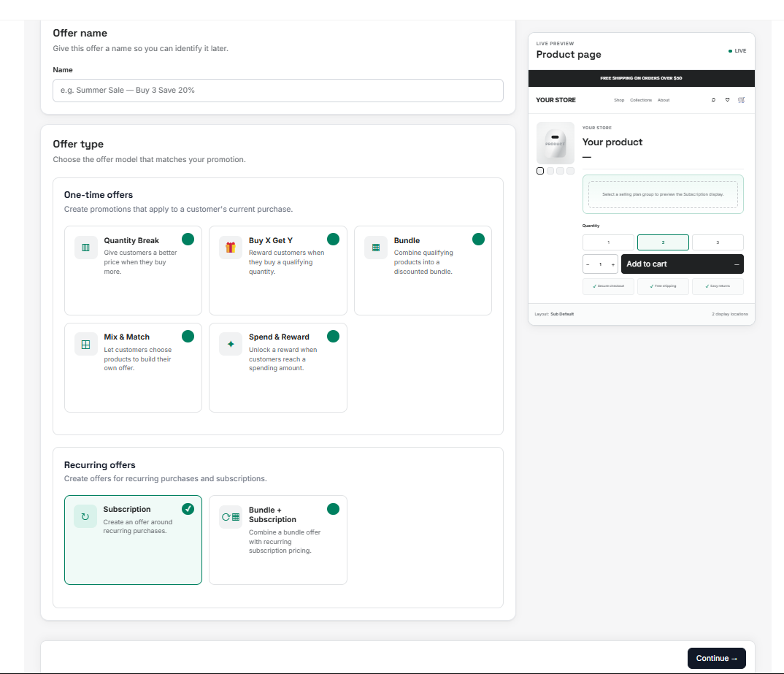Open About in store preview navigation
The image size is (784, 674).
[x=664, y=100]
